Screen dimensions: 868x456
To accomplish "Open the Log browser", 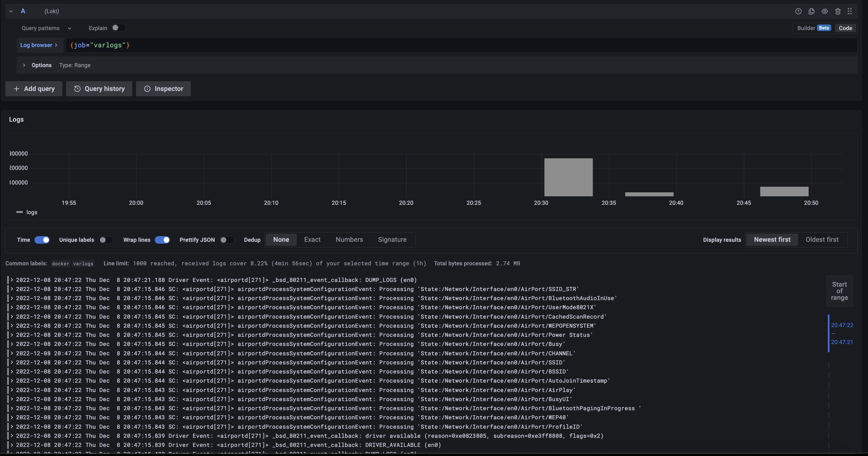I will pos(39,45).
